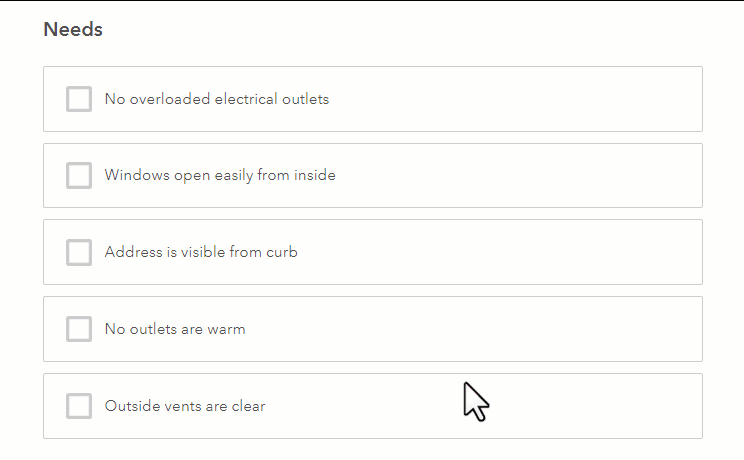
Task: Toggle the 'Outside vents are clear' checkbox
Action: pos(79,406)
